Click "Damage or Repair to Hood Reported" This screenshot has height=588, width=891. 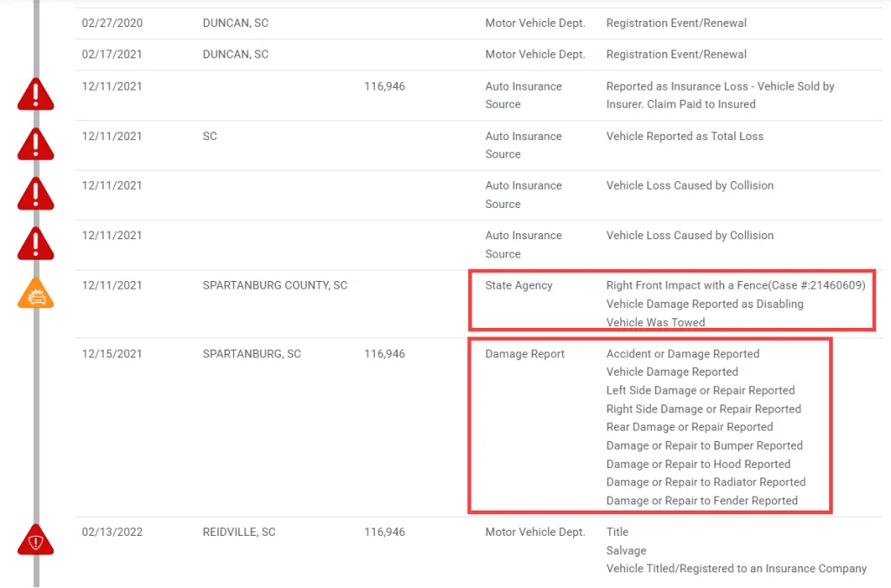[699, 464]
